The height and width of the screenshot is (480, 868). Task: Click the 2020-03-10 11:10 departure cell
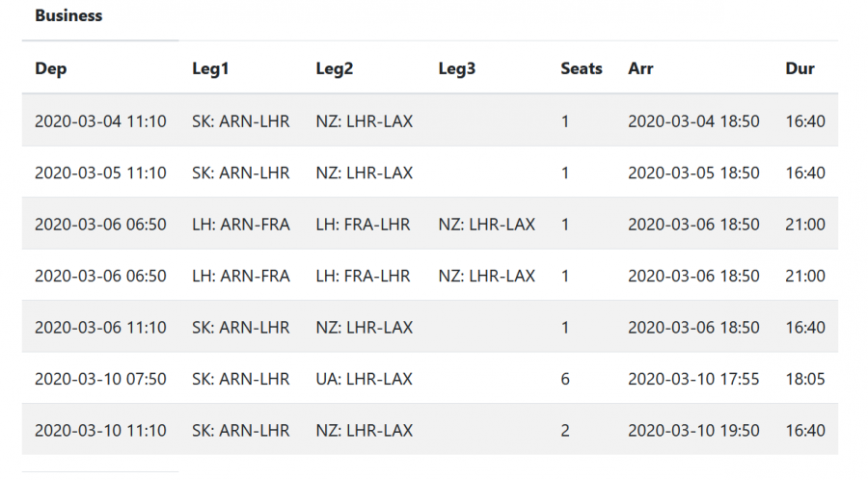click(100, 430)
